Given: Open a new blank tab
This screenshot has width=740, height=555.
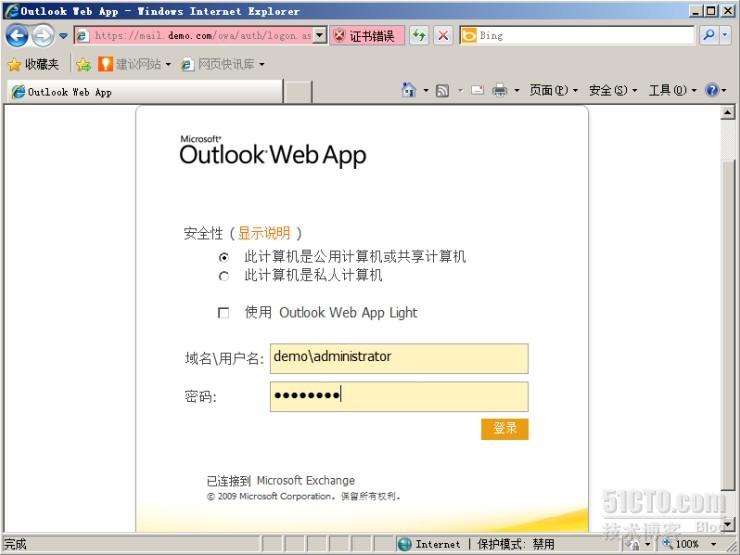Looking at the screenshot, I should coord(298,92).
